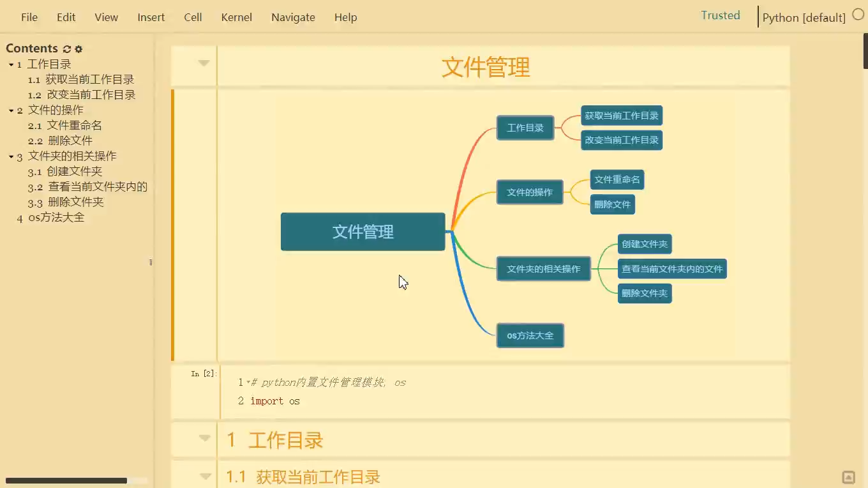Collapse the 文件夹的相关操作 contents tree section
The width and height of the screenshot is (868, 488).
tap(11, 156)
